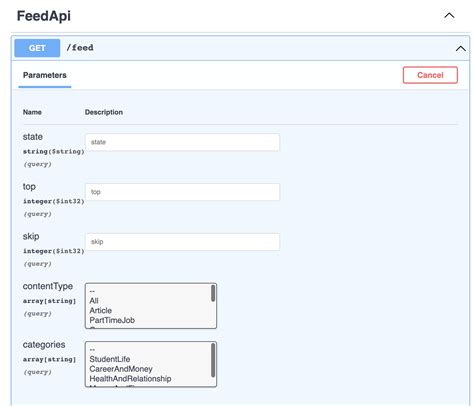Screen dimensions: 474x406
Task: Cancel the try-it-out mode
Action: [x=430, y=75]
